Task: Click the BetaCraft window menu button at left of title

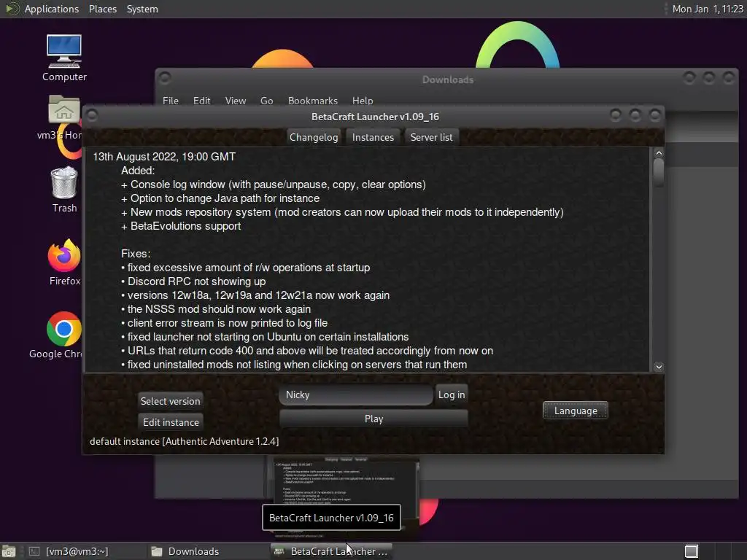Action: click(93, 116)
